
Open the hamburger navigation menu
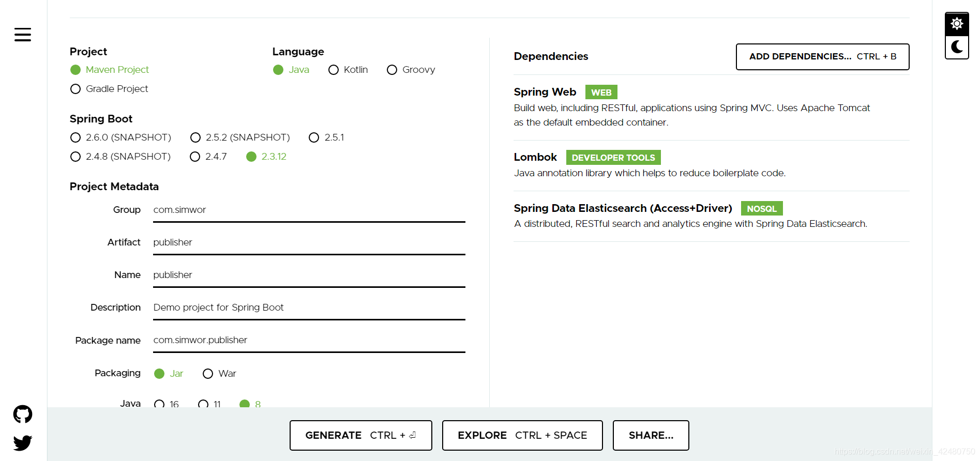click(x=23, y=35)
